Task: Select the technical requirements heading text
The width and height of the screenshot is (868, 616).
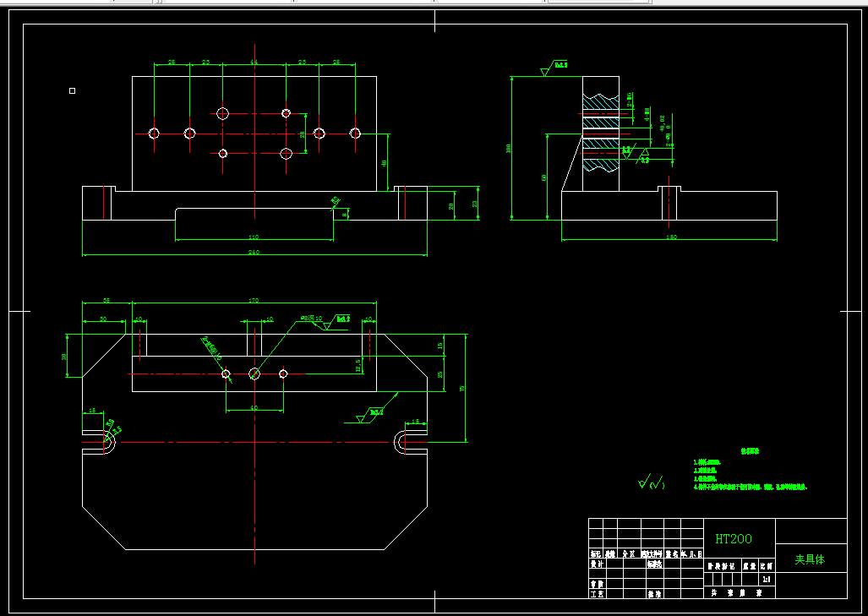Action: click(x=750, y=451)
